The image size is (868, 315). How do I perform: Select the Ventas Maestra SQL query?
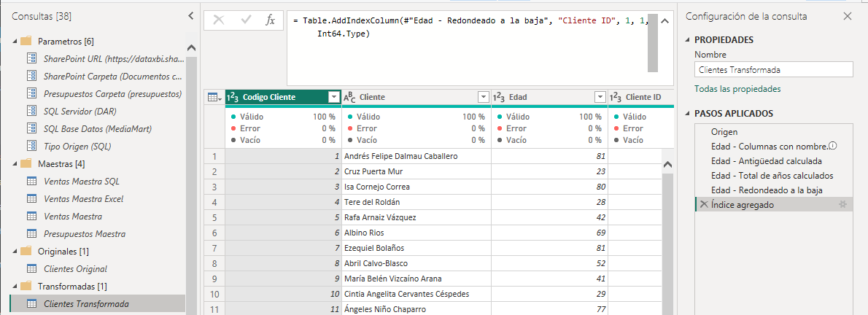pos(81,181)
